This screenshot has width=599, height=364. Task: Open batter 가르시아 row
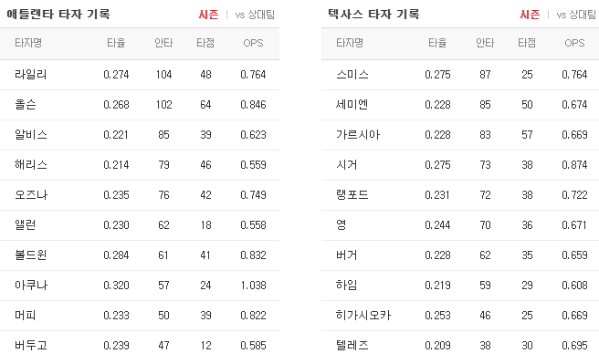[x=460, y=135]
